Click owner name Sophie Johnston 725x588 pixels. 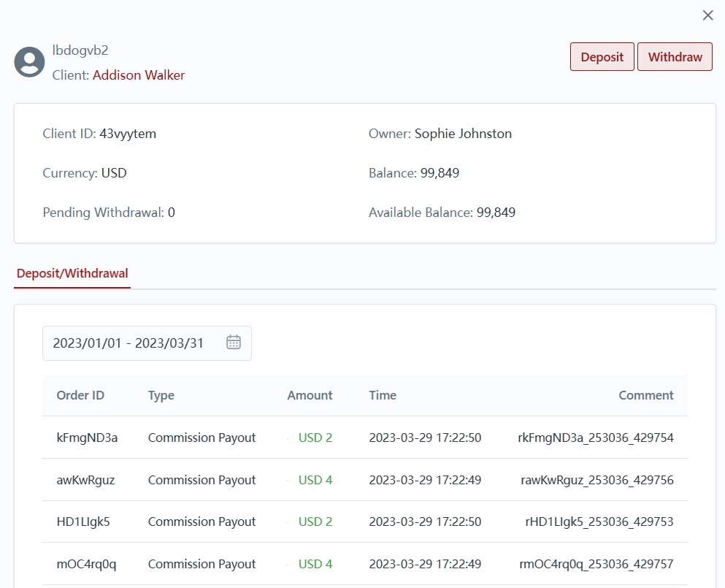(463, 134)
